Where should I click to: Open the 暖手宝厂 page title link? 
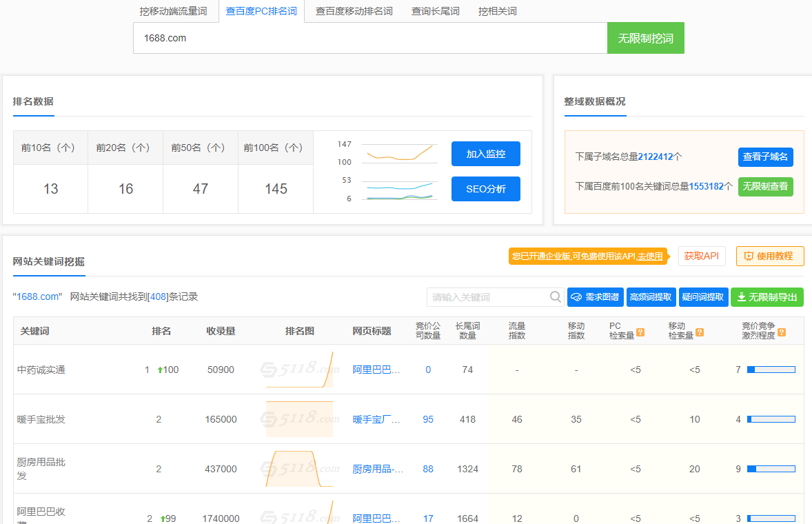click(376, 419)
